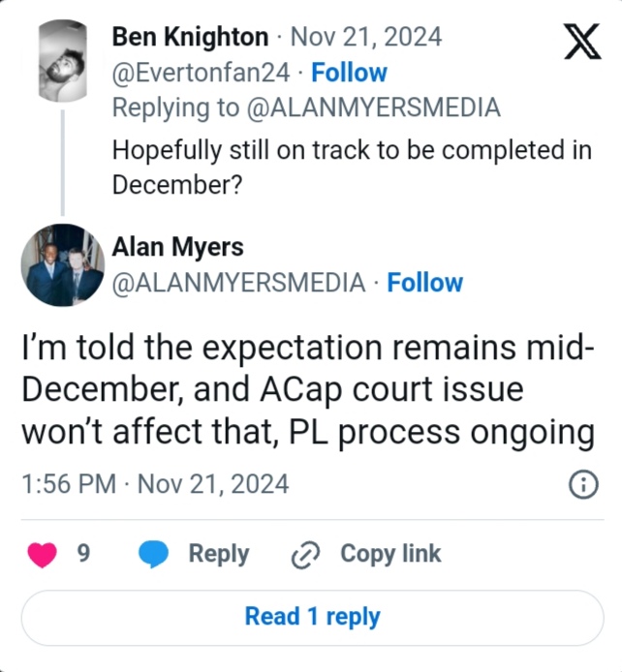Viewport: 622px width, 672px height.
Task: Click the chain-link Copy link icon
Action: [306, 555]
